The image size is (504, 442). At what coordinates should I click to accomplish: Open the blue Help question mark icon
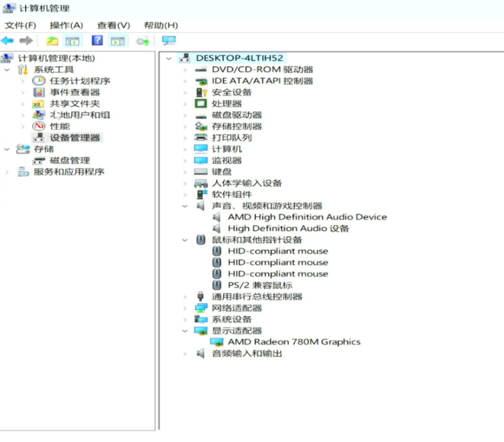pos(97,40)
